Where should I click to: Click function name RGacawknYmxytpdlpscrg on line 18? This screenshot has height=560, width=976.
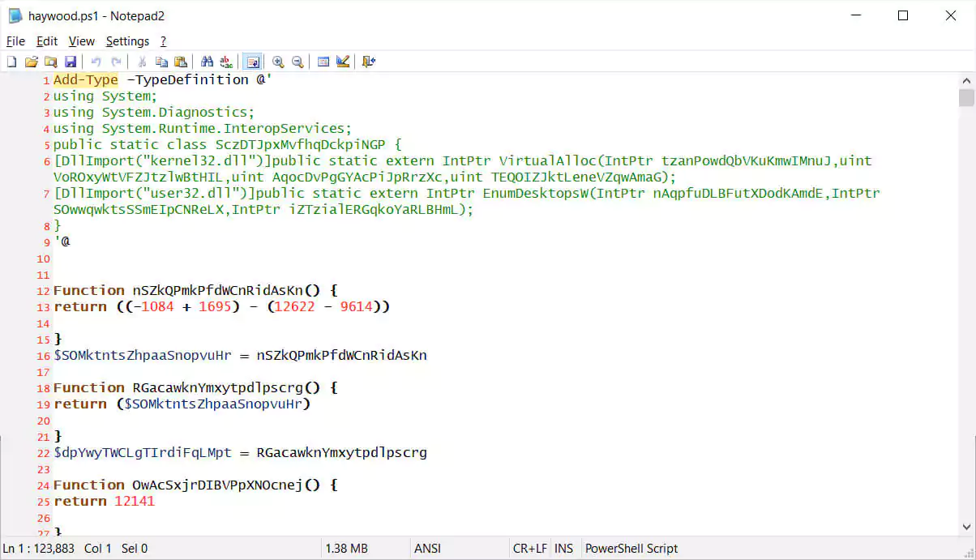(219, 387)
